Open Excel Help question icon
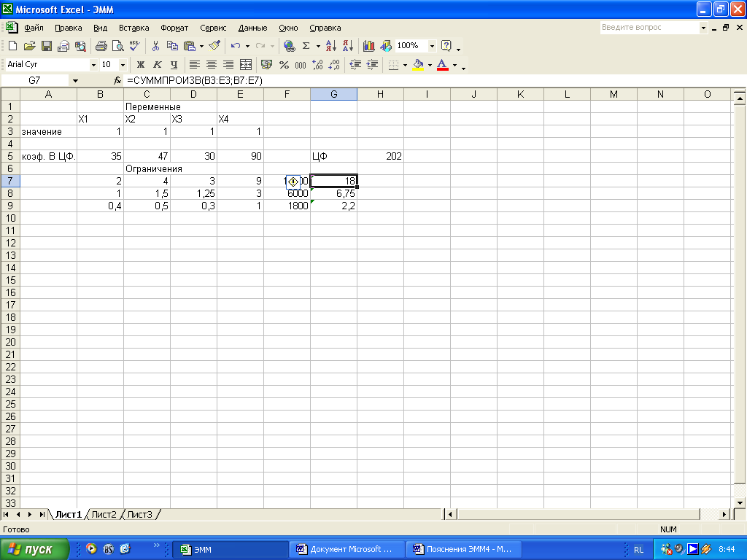This screenshot has width=747, height=560. click(x=446, y=46)
